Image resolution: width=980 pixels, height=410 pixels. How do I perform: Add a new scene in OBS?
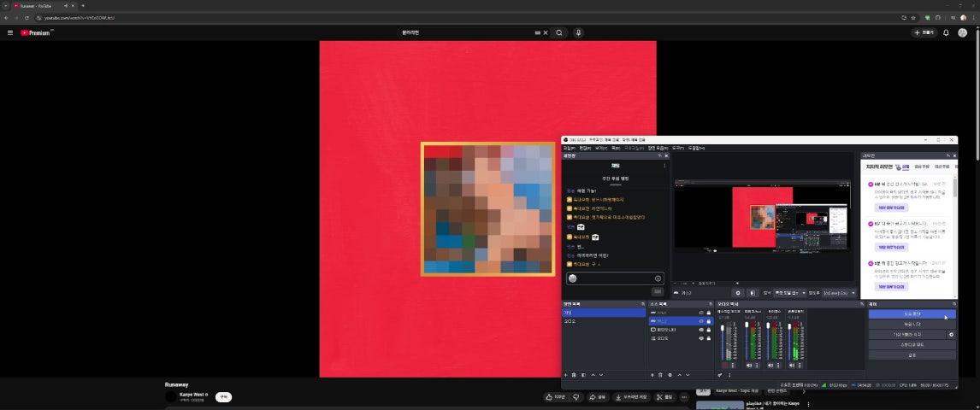pos(565,375)
